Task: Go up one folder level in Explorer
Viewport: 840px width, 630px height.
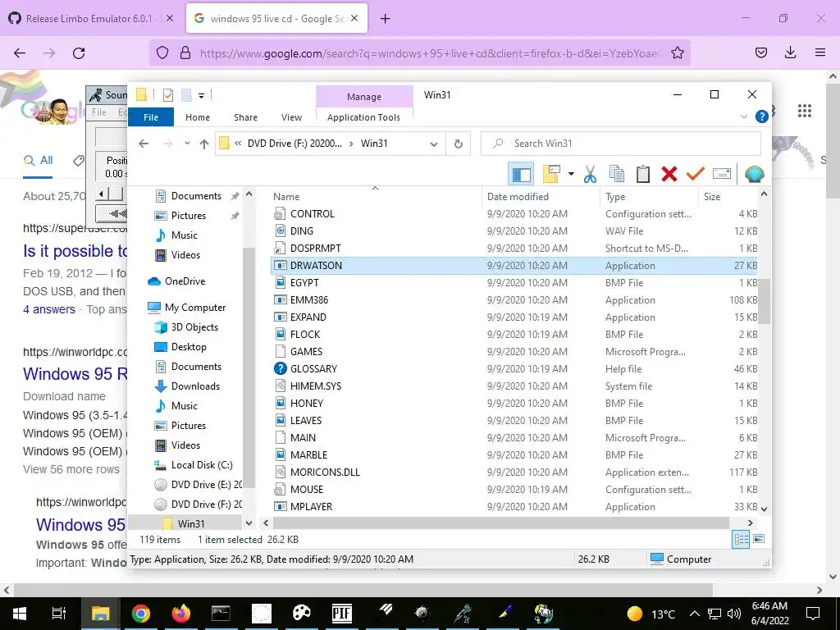Action: (204, 144)
